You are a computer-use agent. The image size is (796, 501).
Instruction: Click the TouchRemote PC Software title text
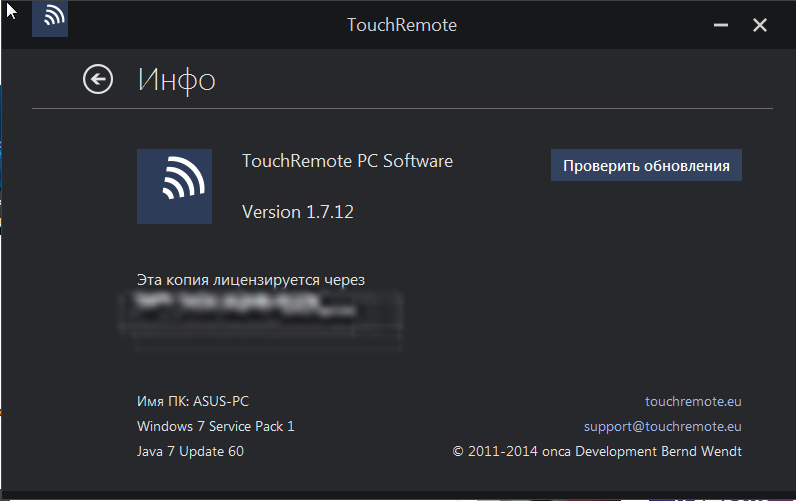pyautogui.click(x=347, y=161)
